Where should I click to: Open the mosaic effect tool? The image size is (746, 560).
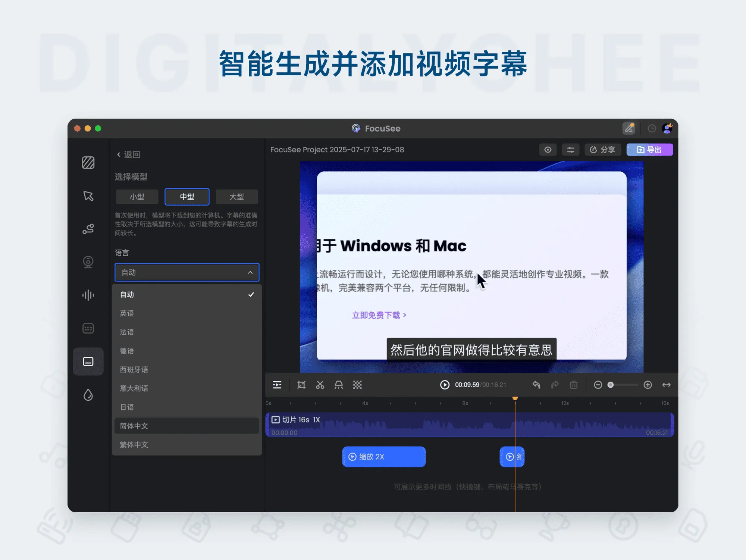coord(357,385)
